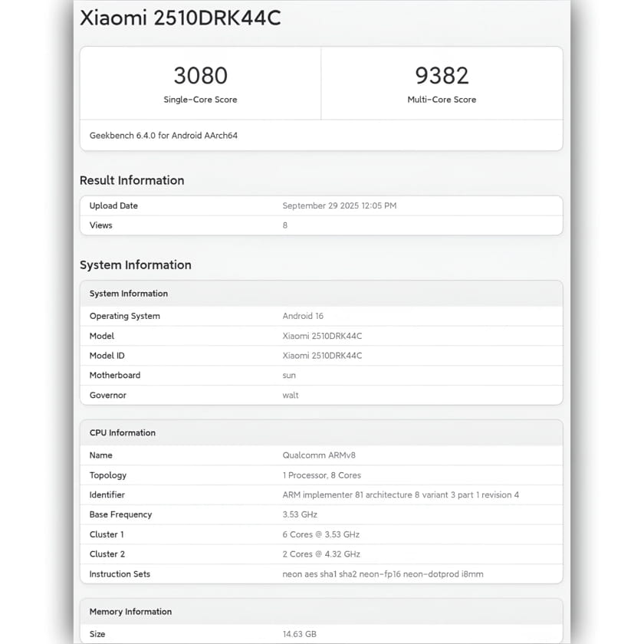Click the upload date value September 29 2025
This screenshot has width=644, height=644.
click(339, 205)
